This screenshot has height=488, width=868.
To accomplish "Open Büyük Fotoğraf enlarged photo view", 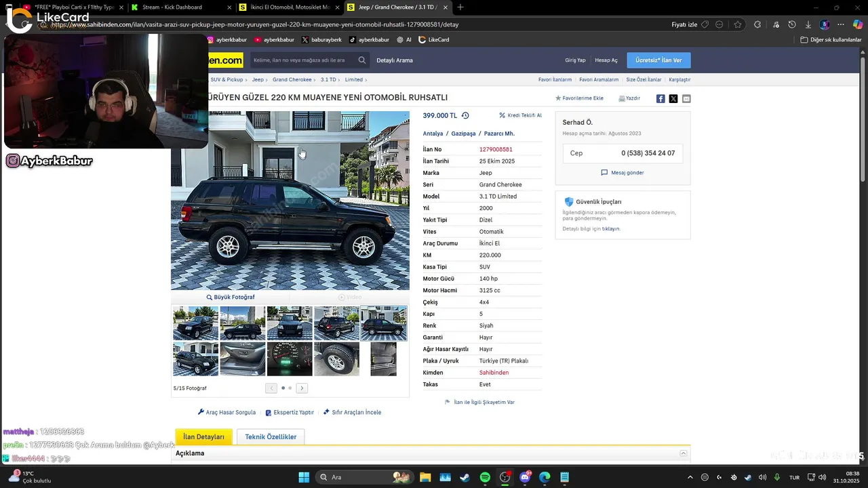I will click(231, 297).
